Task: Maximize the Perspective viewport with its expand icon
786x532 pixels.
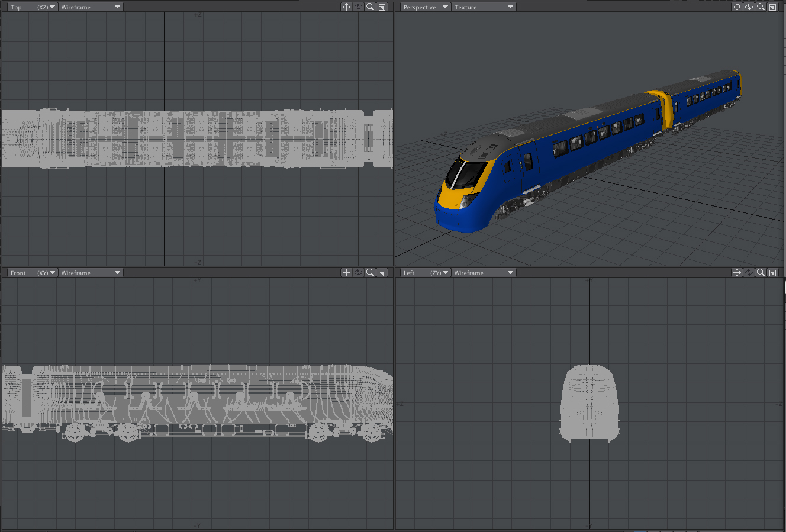Action: point(772,7)
